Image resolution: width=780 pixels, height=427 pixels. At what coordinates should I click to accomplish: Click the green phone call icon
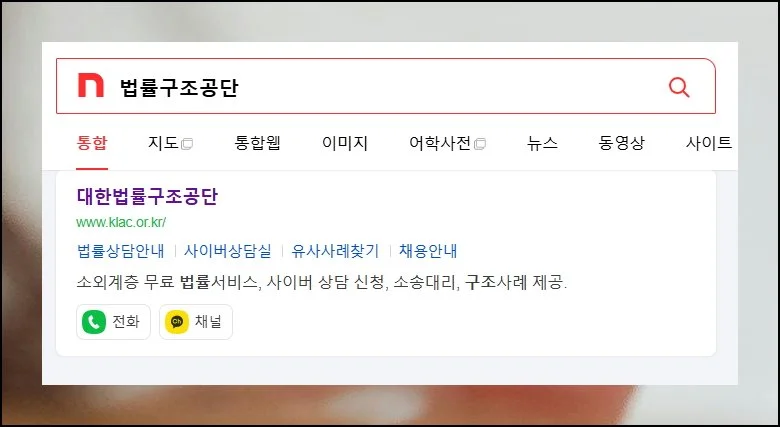coord(94,322)
